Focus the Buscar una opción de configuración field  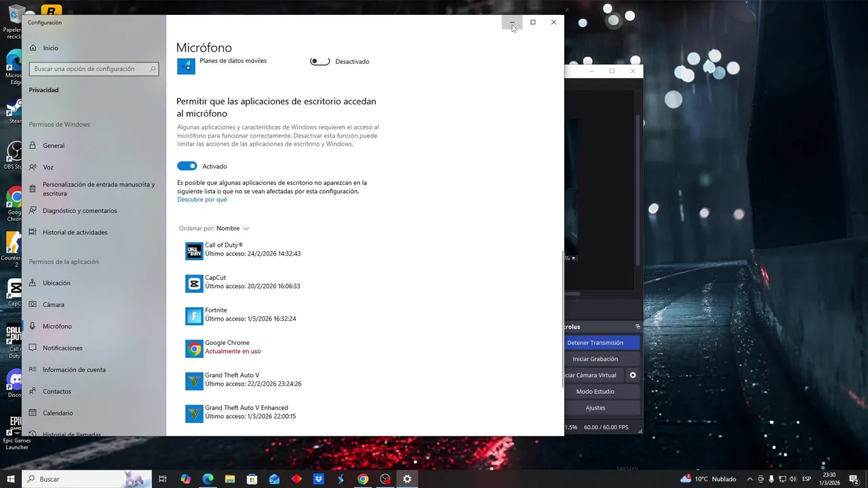pos(94,69)
